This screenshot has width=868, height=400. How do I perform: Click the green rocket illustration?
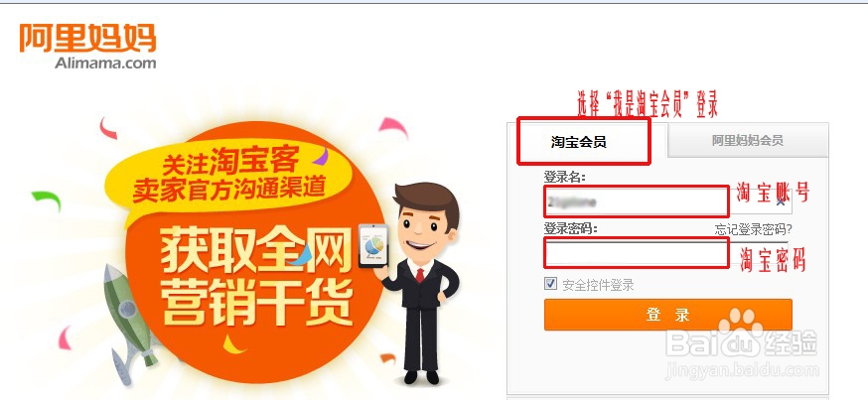click(x=128, y=322)
